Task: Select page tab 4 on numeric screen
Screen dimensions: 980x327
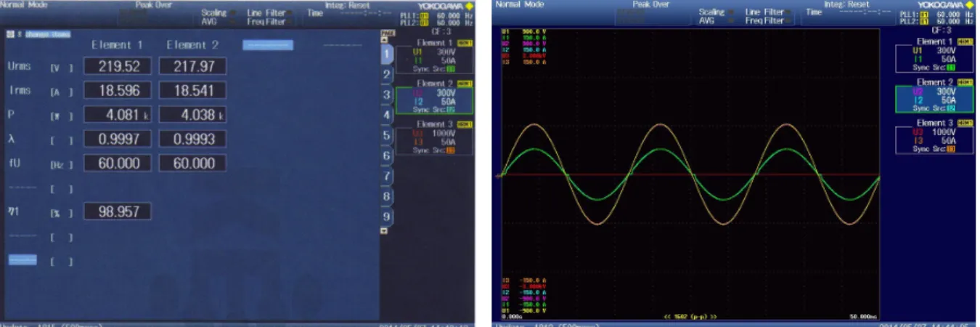Action: (387, 116)
